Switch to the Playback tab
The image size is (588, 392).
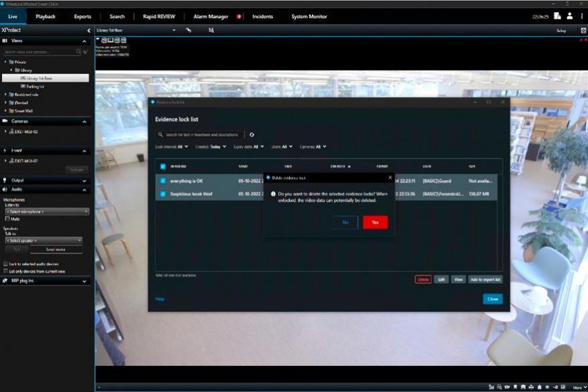coord(45,16)
